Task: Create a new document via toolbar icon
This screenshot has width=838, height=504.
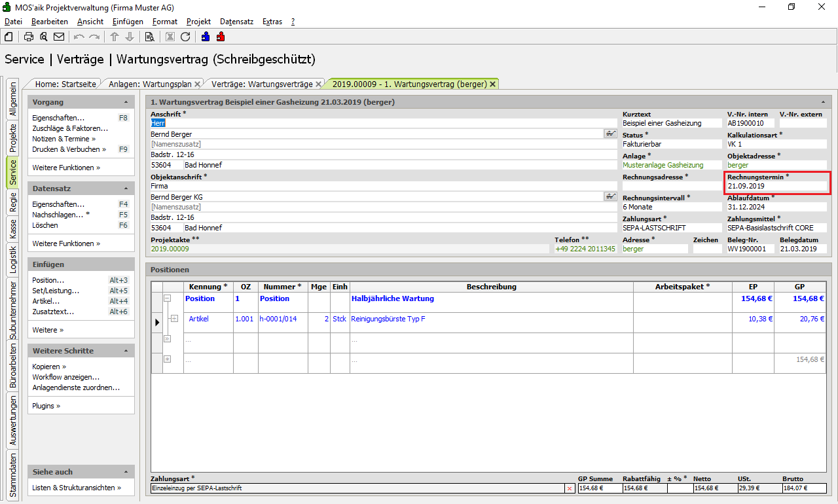Action: (x=9, y=37)
